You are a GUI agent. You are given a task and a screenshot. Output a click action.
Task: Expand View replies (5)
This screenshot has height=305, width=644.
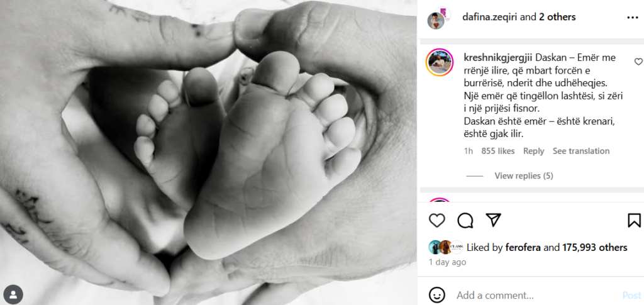point(524,175)
